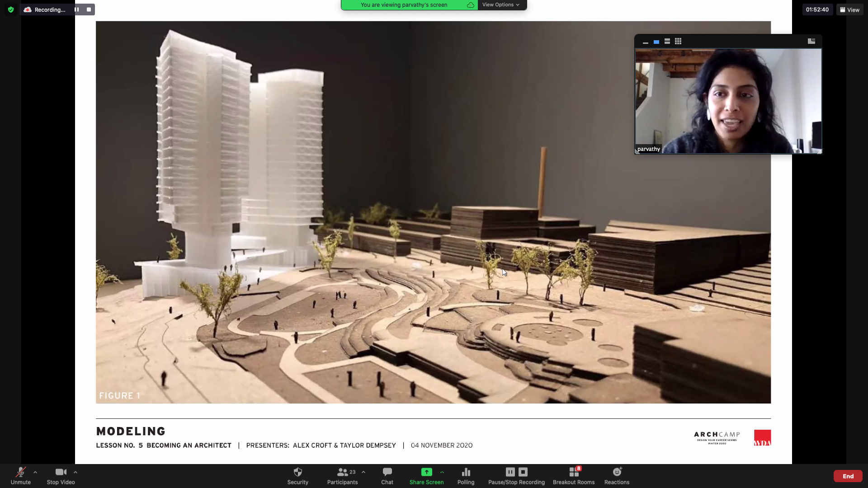Click the green encryption shield icon
Image resolution: width=868 pixels, height=488 pixels.
[x=11, y=9]
